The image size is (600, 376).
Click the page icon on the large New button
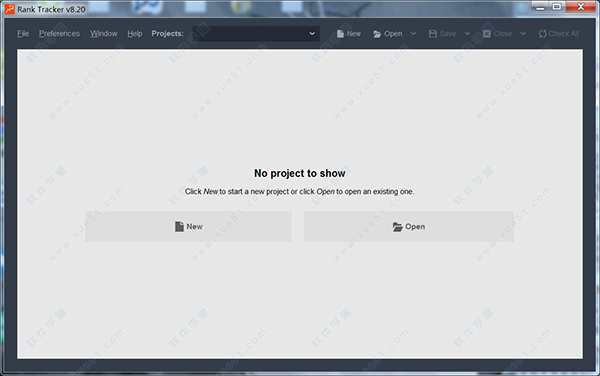179,226
